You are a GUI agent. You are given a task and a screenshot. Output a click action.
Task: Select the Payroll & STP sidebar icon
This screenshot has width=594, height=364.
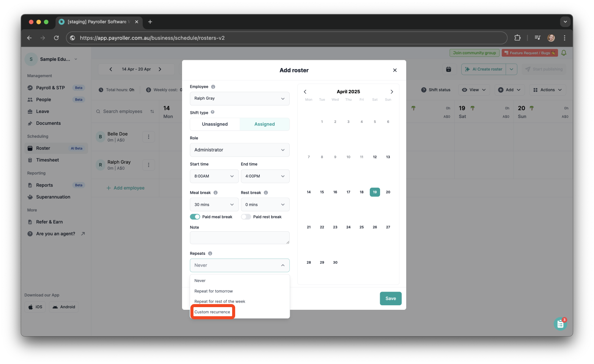click(x=30, y=88)
